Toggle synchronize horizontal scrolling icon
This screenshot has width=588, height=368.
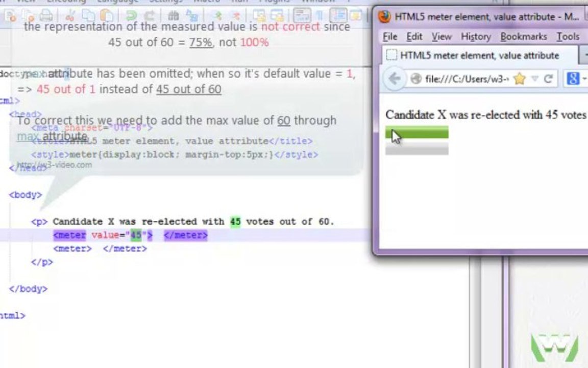coord(277,15)
